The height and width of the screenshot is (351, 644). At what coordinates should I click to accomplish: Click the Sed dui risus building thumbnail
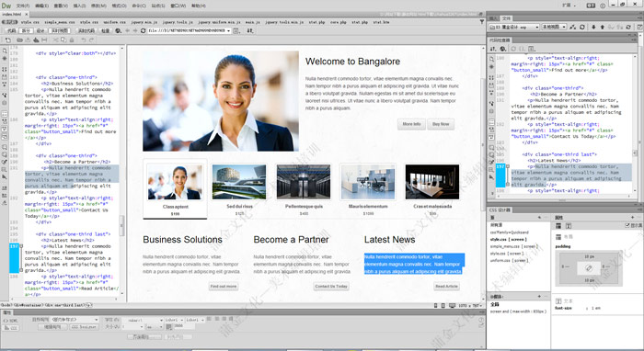pos(239,182)
